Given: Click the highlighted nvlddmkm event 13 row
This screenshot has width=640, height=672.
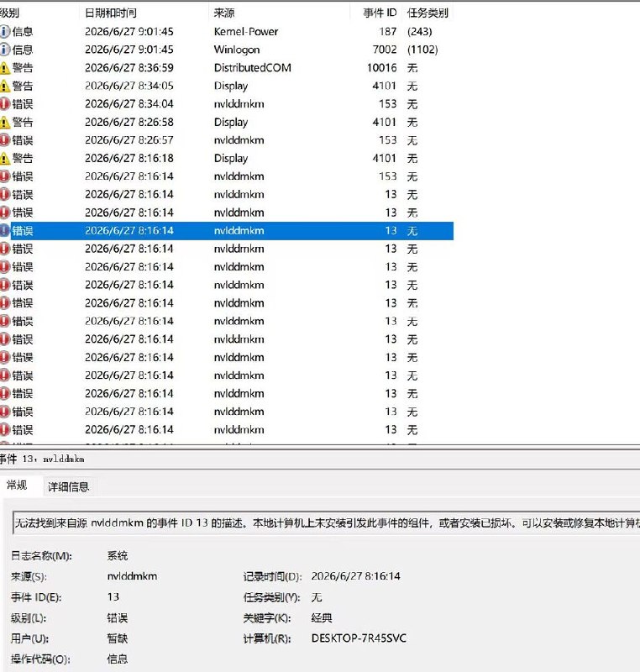Looking at the screenshot, I should [227, 230].
